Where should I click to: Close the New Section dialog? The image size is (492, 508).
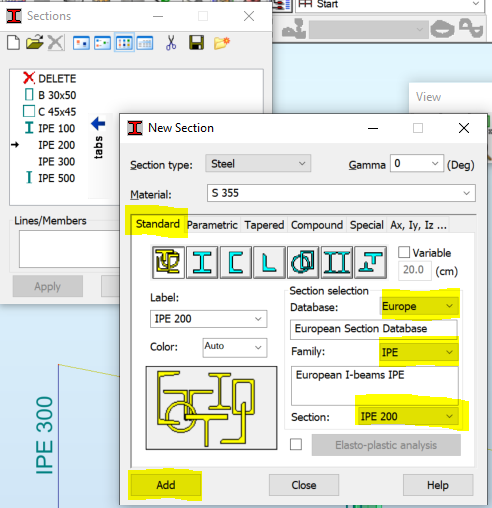coord(464,128)
